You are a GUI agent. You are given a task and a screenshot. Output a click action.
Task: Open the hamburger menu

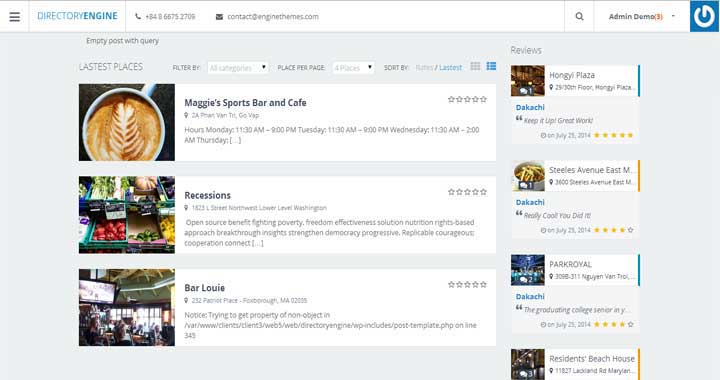(15, 17)
